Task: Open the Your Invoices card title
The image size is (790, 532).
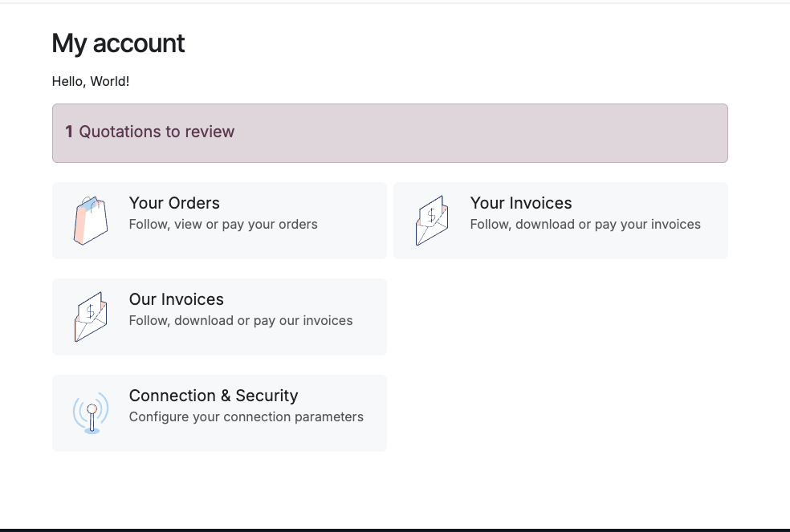Action: (521, 203)
